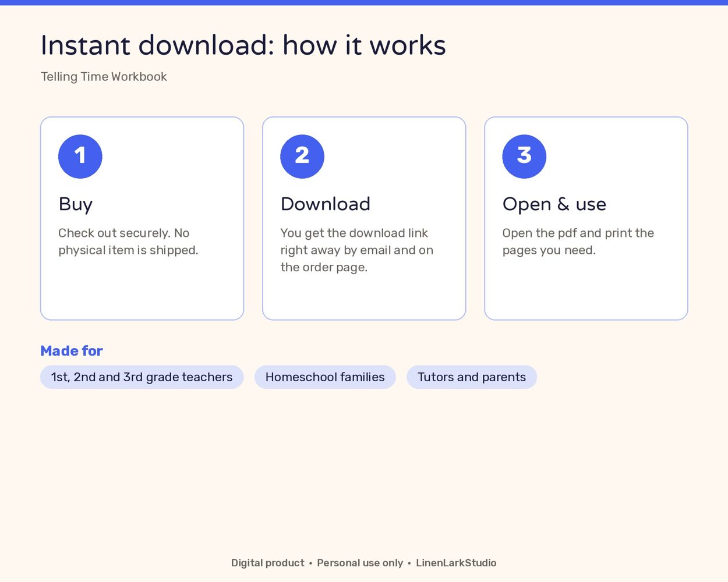Click the step 3 number circle
Image resolution: width=728 pixels, height=582 pixels.
[x=524, y=157]
